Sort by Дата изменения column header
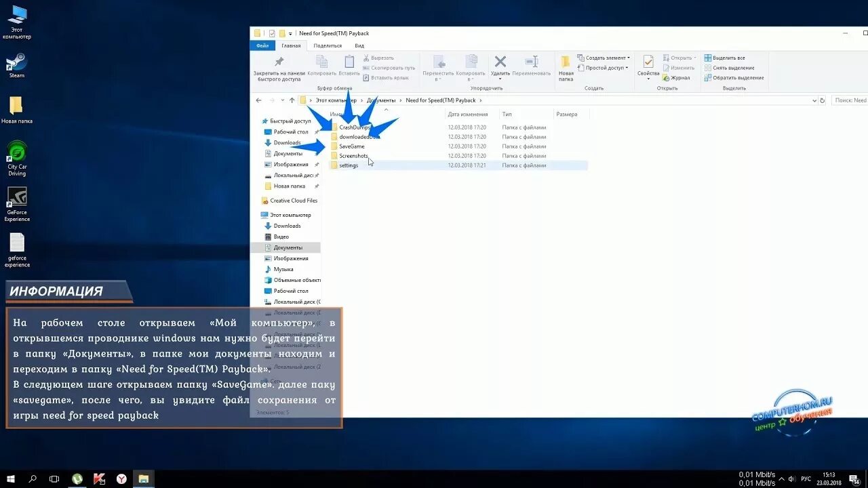 click(x=468, y=115)
